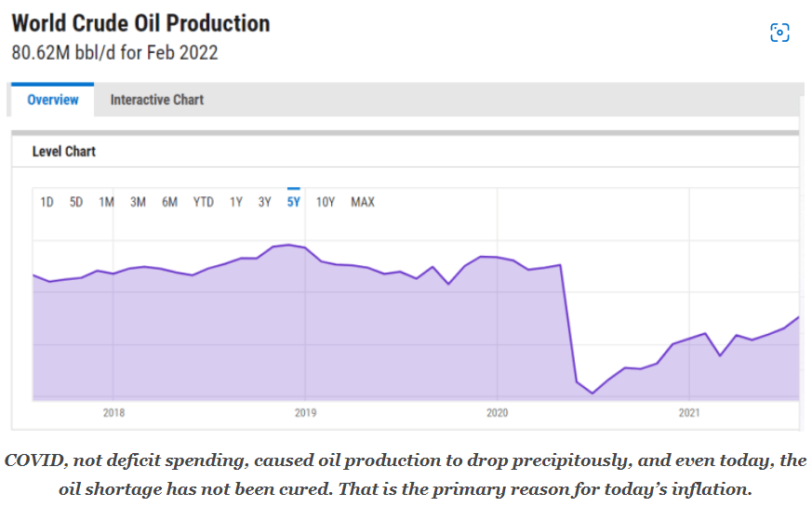This screenshot has width=812, height=507.
Task: Click the 2018 x-axis label
Action: tap(113, 412)
